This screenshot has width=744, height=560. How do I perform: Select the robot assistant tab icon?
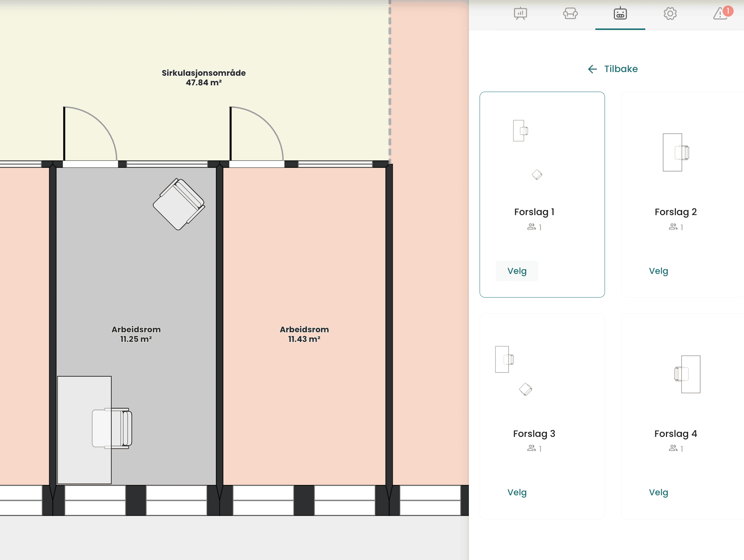[620, 14]
